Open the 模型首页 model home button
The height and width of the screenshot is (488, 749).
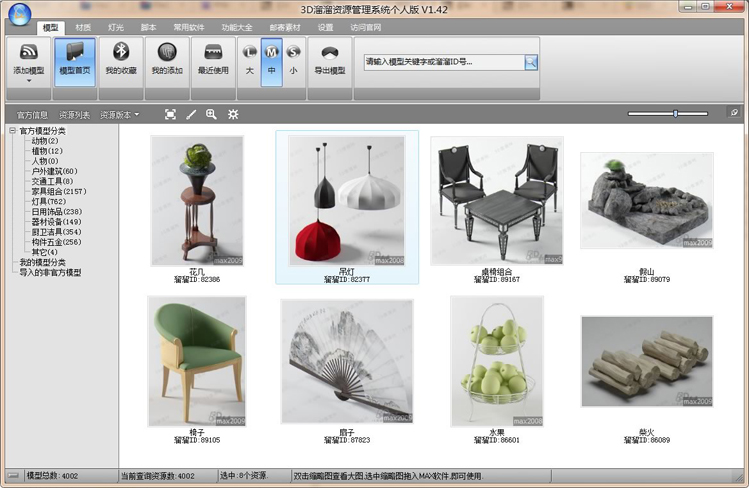coord(75,62)
